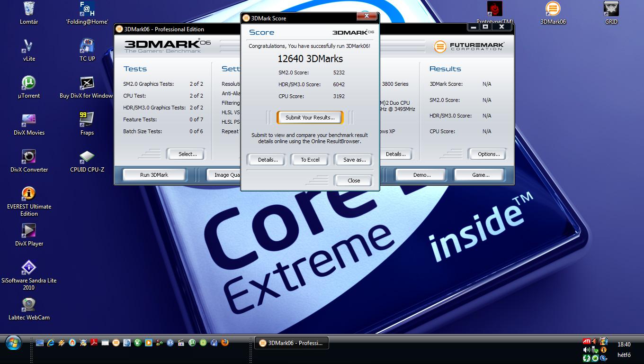The height and width of the screenshot is (364, 644).
Task: Click the Windows Start orb
Action: click(x=13, y=342)
